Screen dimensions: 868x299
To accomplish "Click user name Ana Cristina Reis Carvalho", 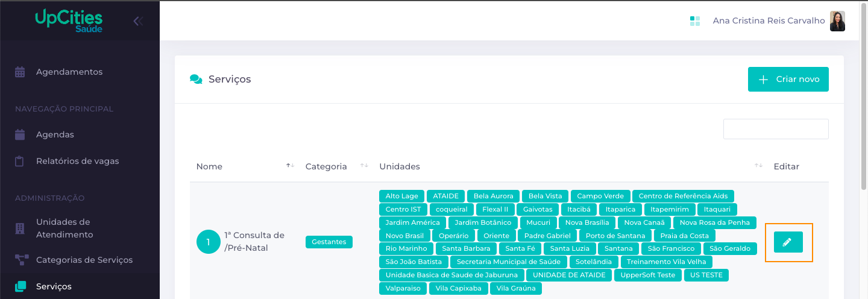I will (x=769, y=20).
